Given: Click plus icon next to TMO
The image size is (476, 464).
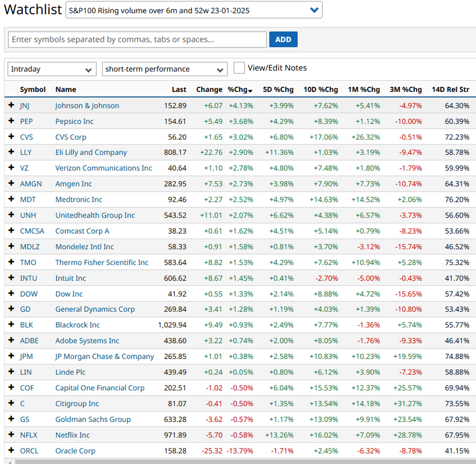Looking at the screenshot, I should click(11, 262).
